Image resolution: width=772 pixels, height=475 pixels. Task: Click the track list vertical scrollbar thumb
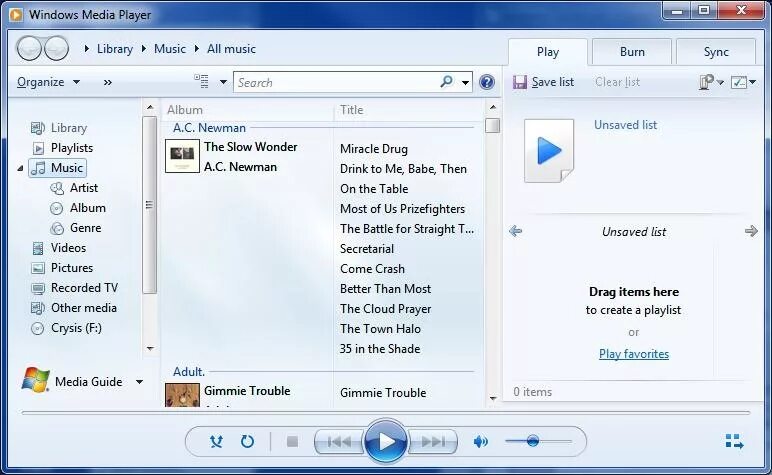pyautogui.click(x=492, y=126)
